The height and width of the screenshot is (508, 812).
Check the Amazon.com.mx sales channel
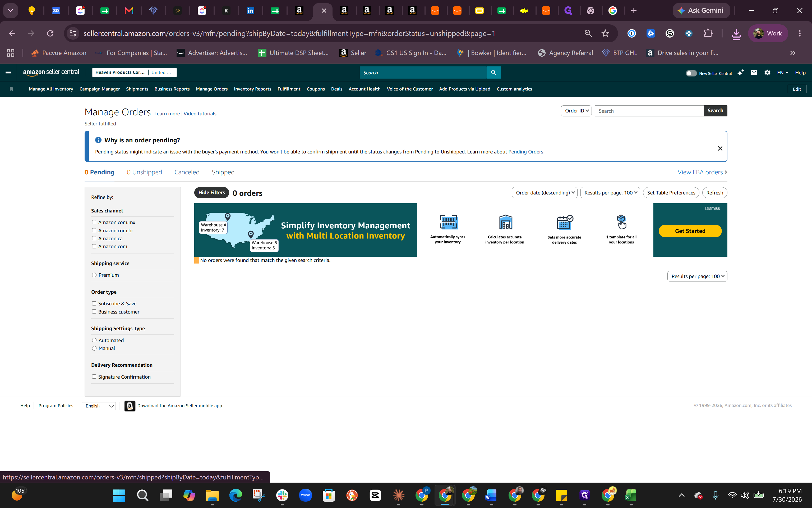coord(94,222)
